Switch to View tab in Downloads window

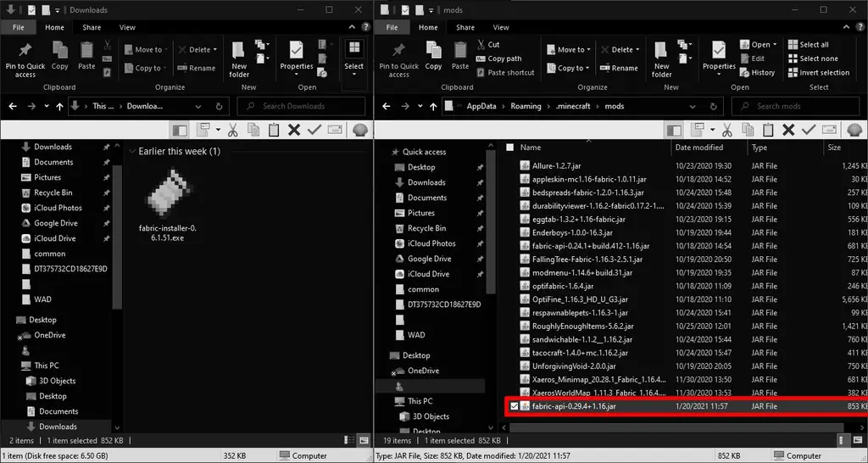[x=127, y=27]
